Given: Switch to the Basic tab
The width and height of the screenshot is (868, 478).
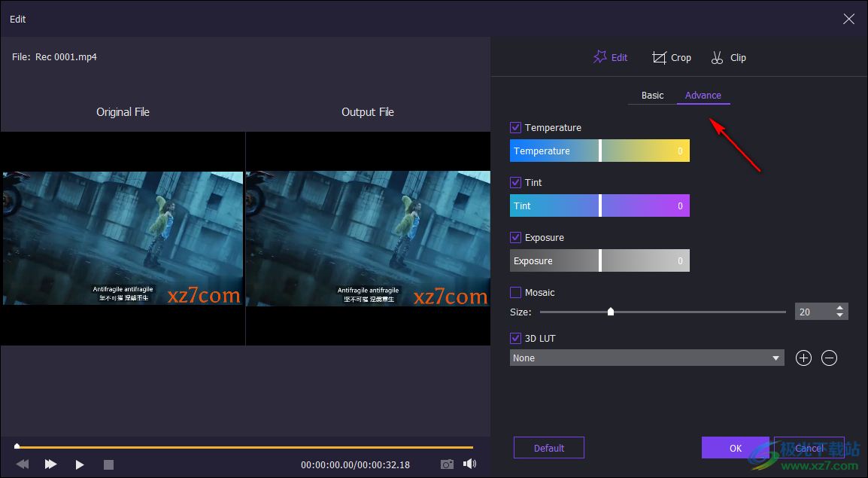Looking at the screenshot, I should [x=652, y=96].
